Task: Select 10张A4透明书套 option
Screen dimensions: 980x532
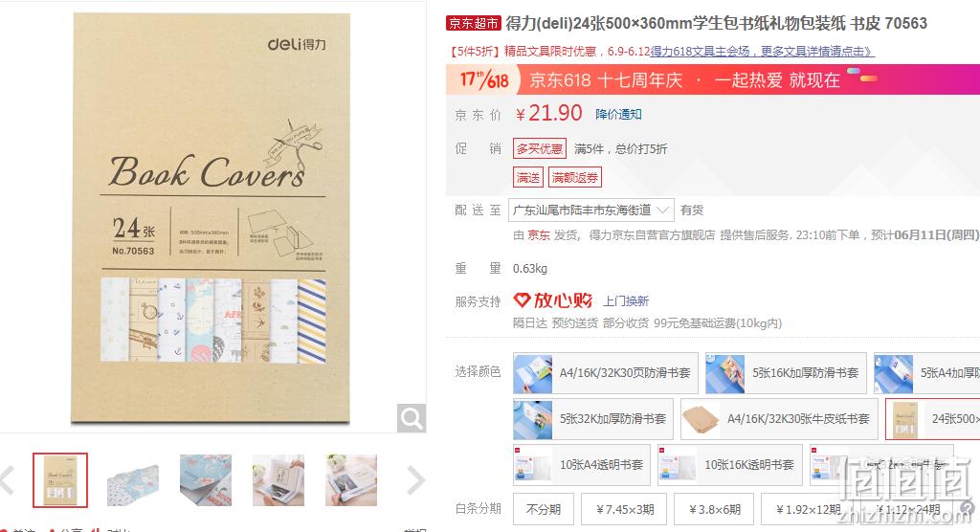Action: pyautogui.click(x=581, y=464)
